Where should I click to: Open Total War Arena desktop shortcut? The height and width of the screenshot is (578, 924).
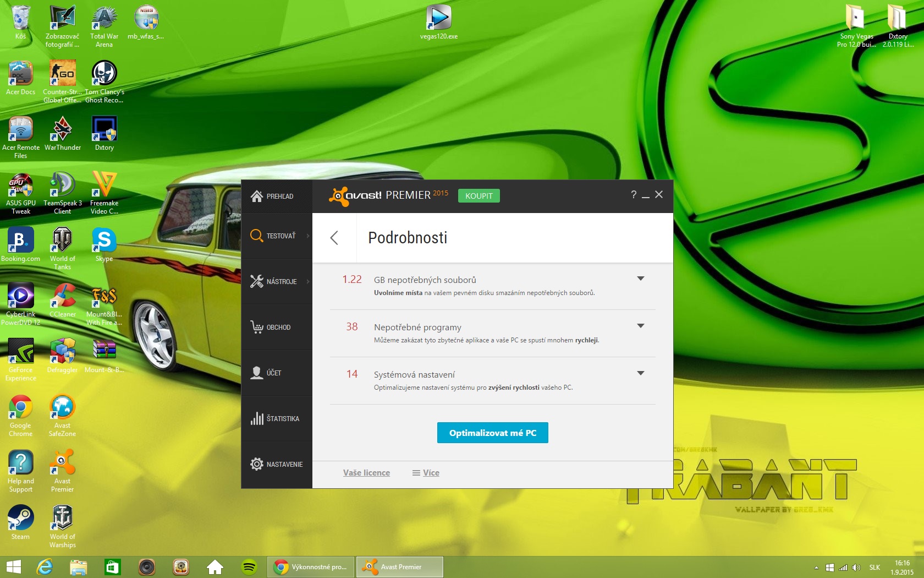click(104, 26)
